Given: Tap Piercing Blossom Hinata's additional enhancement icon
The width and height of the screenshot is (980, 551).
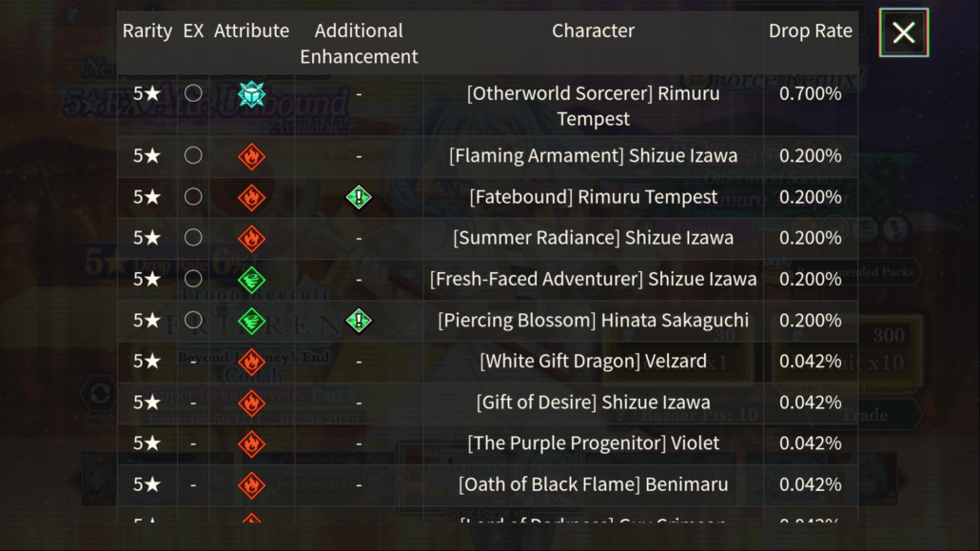Looking at the screenshot, I should coord(359,321).
